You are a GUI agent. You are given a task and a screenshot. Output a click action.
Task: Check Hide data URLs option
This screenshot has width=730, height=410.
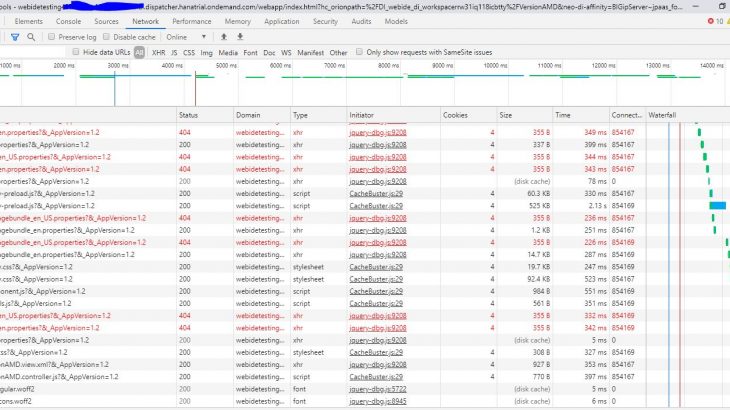(75, 52)
